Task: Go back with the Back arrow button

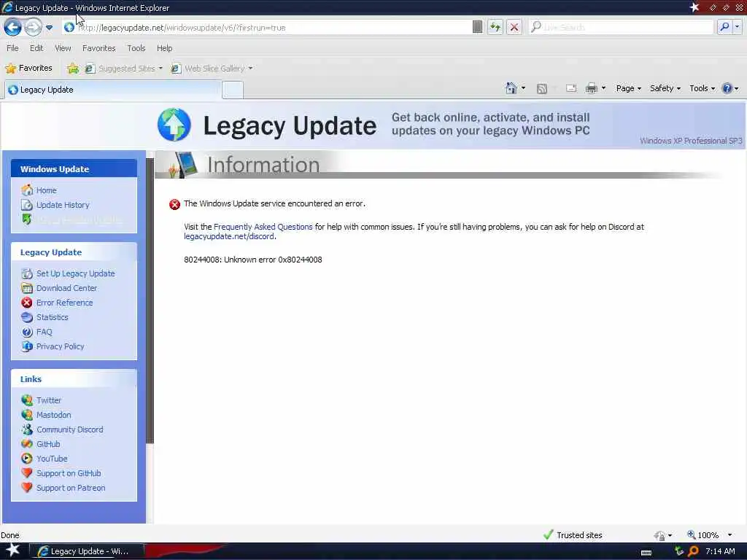Action: pos(13,27)
